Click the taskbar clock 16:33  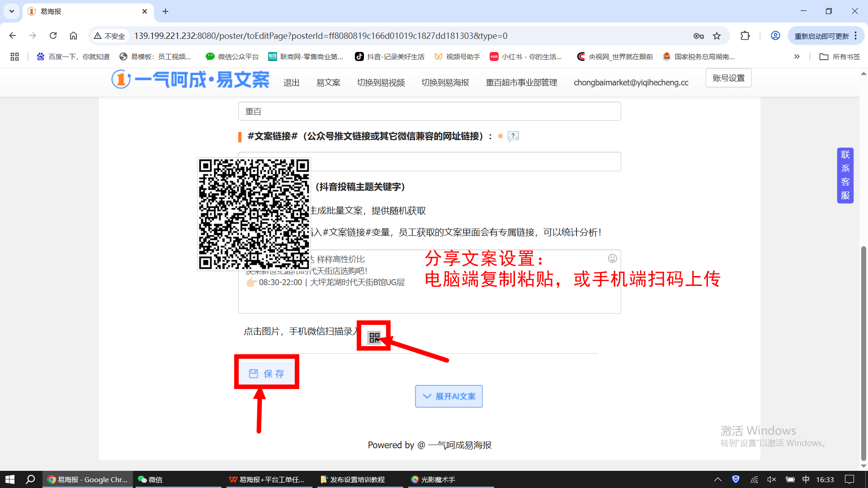(x=825, y=479)
